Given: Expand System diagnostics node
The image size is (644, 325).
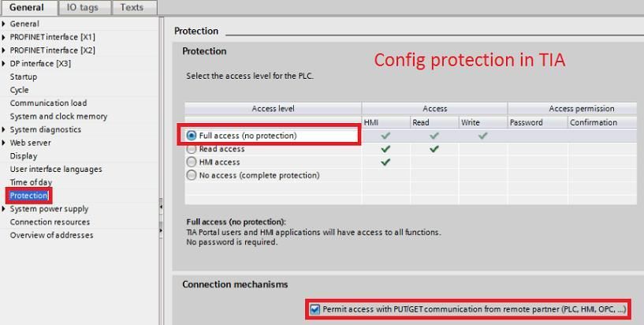Looking at the screenshot, I should click(x=5, y=129).
